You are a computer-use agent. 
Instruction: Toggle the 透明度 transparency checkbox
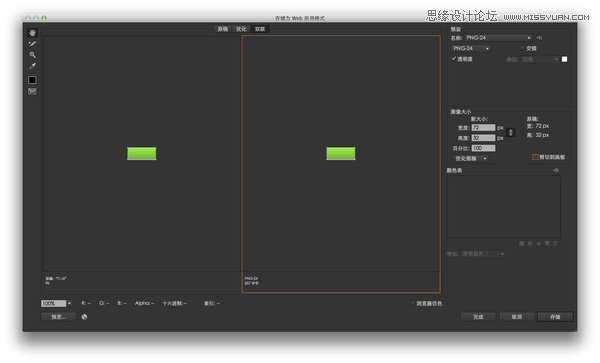pyautogui.click(x=453, y=59)
